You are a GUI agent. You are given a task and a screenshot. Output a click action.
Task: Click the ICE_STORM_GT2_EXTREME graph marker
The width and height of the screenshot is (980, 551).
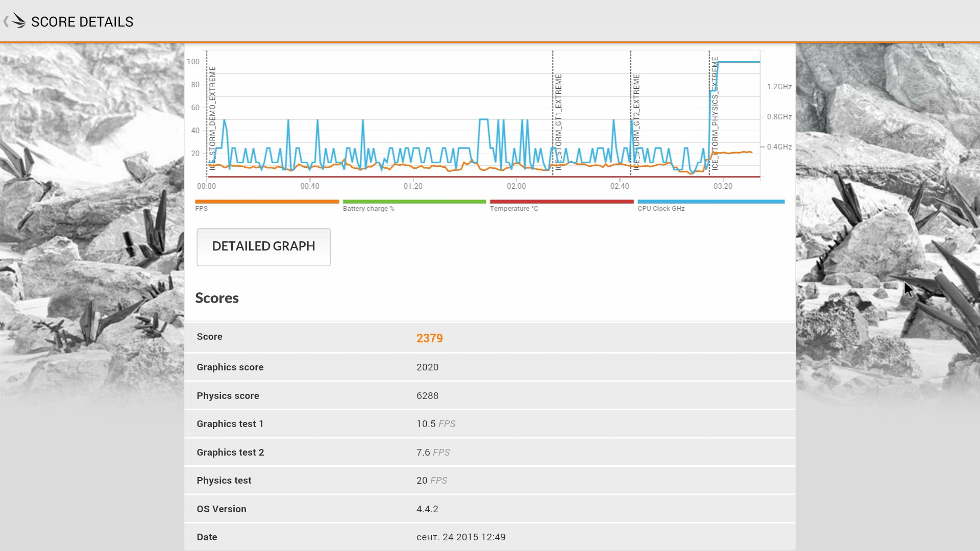[636, 121]
